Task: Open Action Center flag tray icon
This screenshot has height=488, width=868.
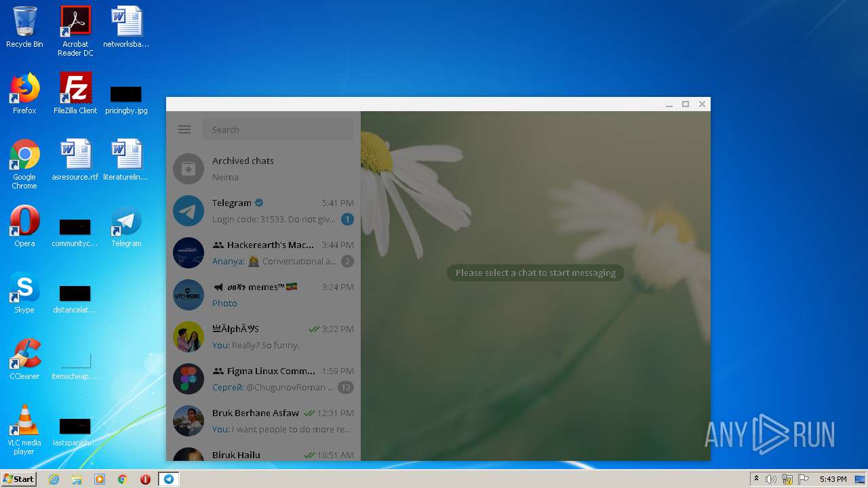Action: click(x=804, y=479)
